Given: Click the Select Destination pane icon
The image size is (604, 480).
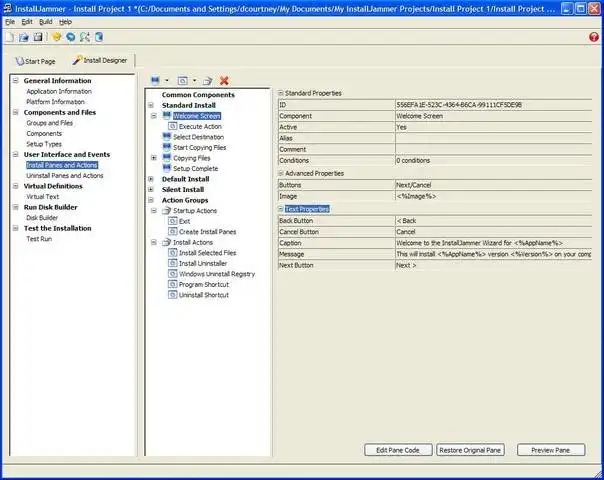Looking at the screenshot, I should (x=167, y=137).
